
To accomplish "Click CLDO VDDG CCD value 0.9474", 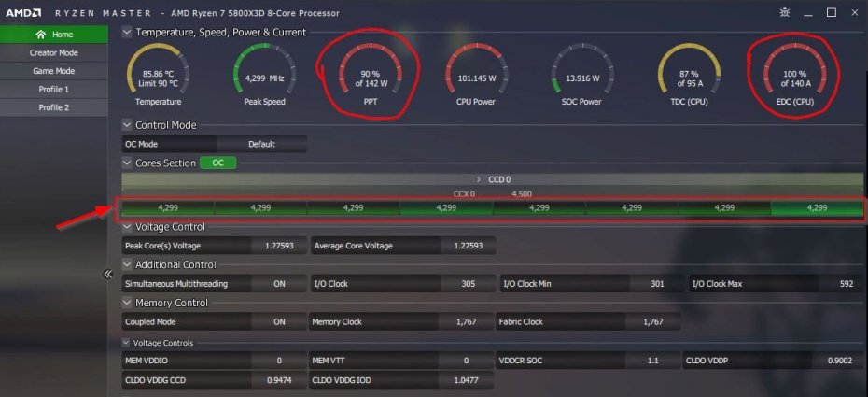I will pos(279,380).
